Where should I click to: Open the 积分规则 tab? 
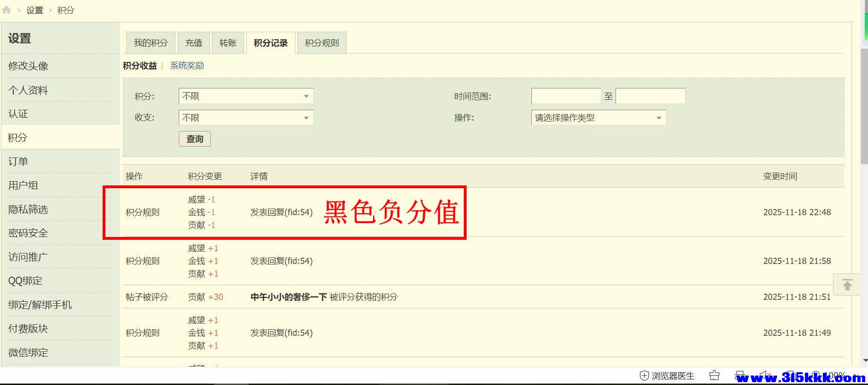(322, 43)
